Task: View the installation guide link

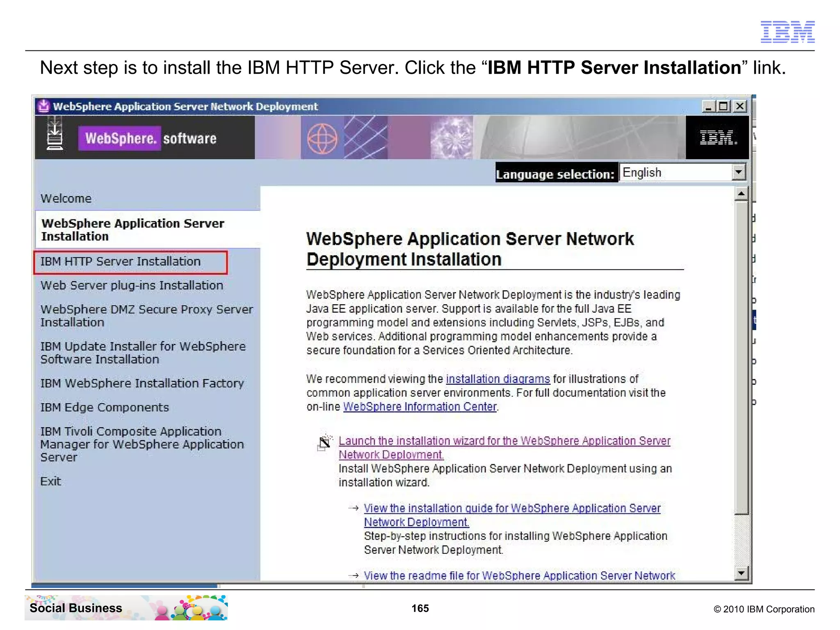Action: [x=512, y=515]
